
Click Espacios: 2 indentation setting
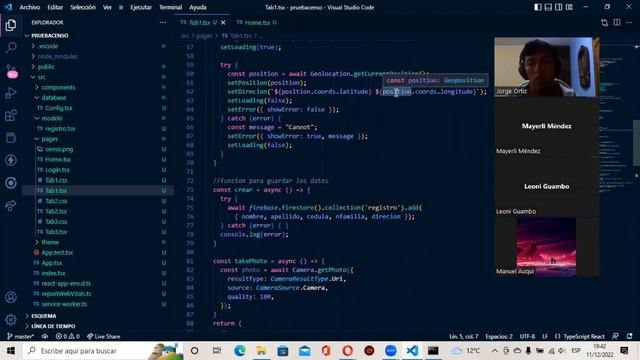[x=499, y=336]
